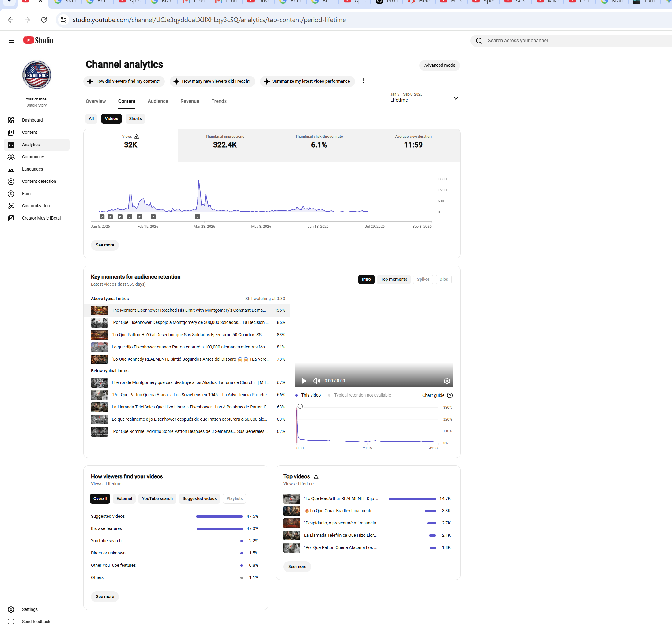Open Settings in the sidebar
Viewport: 672px width, 624px height.
(x=36, y=610)
